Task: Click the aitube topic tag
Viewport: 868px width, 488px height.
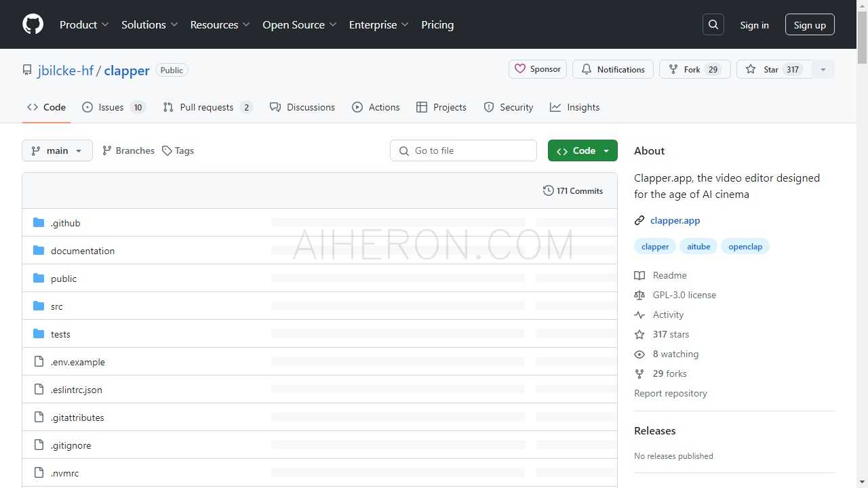Action: click(x=698, y=247)
